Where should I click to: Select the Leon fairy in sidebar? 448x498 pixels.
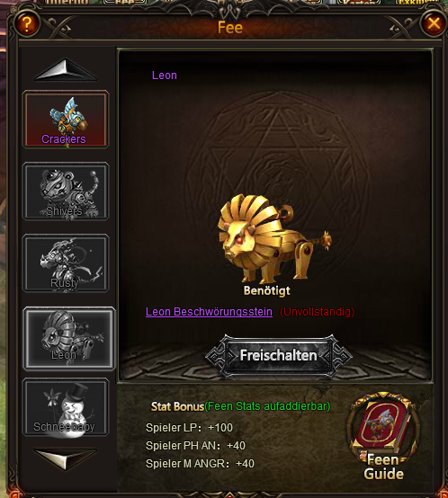pos(68,338)
